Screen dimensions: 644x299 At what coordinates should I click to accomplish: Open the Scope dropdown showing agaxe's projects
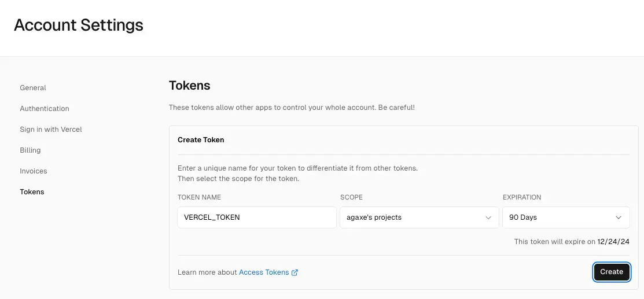coord(419,217)
